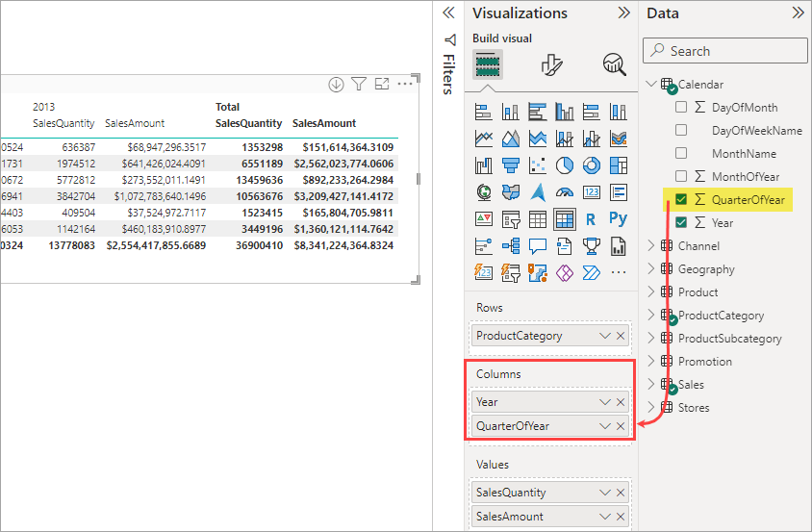This screenshot has height=532, width=812.
Task: Open the visual's more options ellipsis
Action: click(404, 84)
